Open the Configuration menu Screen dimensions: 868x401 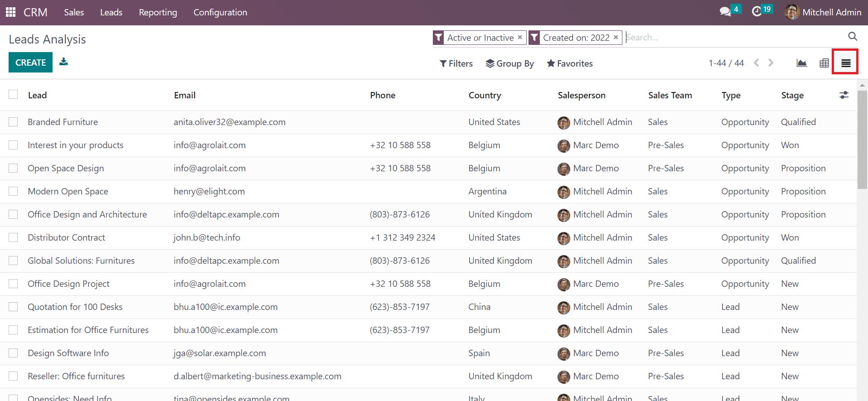(220, 12)
